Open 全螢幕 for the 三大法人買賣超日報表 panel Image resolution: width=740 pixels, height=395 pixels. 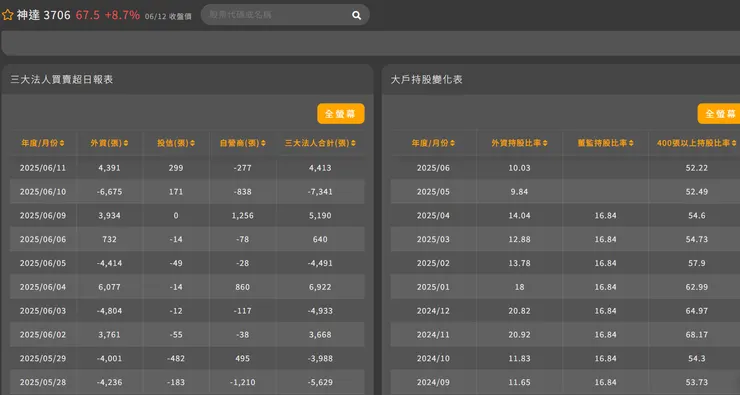click(341, 114)
